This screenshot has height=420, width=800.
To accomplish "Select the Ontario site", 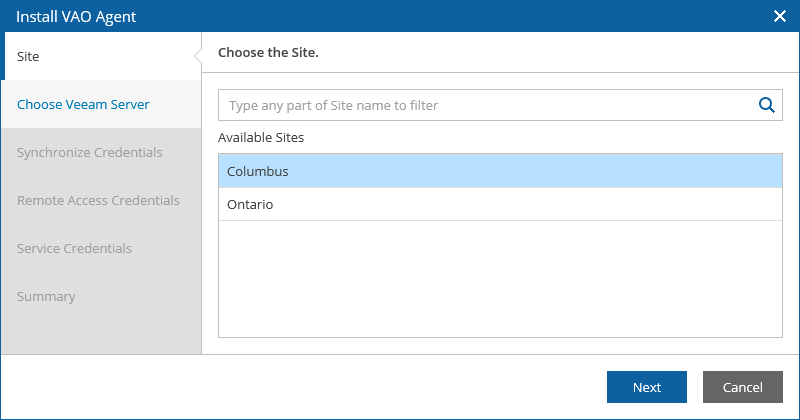I will 500,204.
